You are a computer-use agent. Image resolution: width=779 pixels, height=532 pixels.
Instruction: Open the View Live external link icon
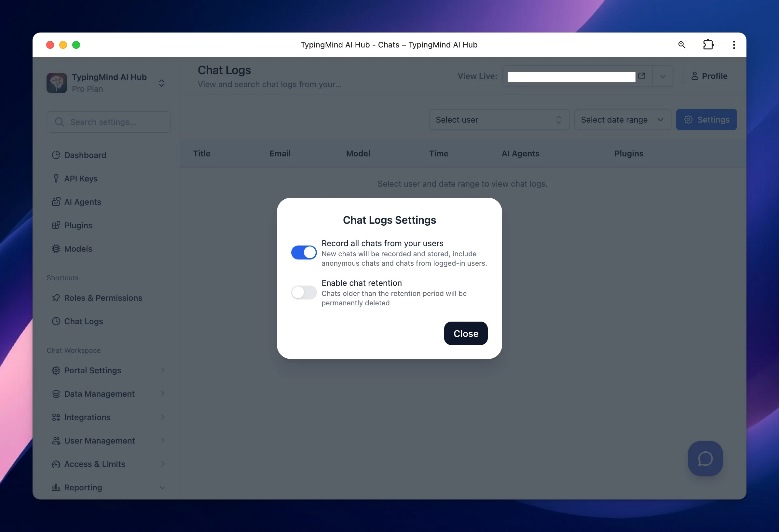click(x=642, y=76)
